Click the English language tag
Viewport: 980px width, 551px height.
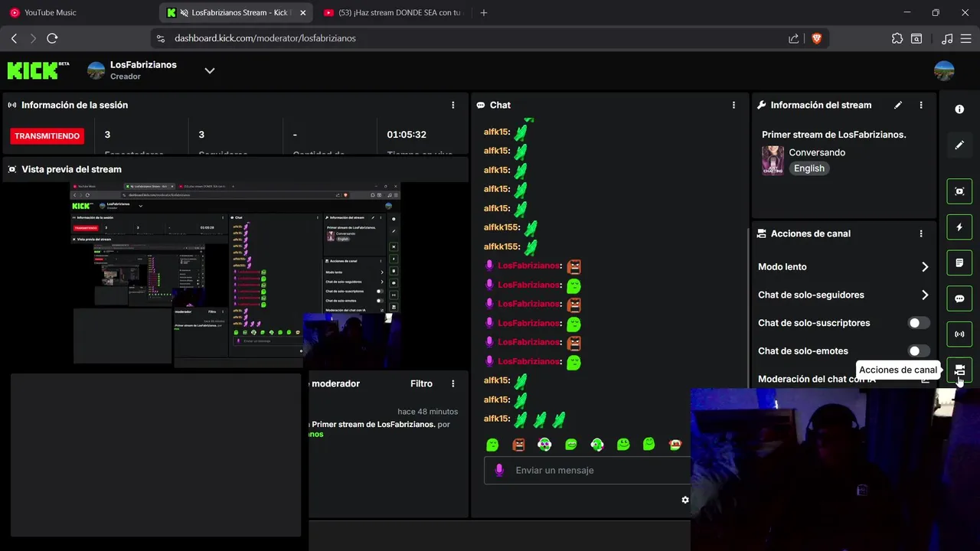[x=809, y=168]
